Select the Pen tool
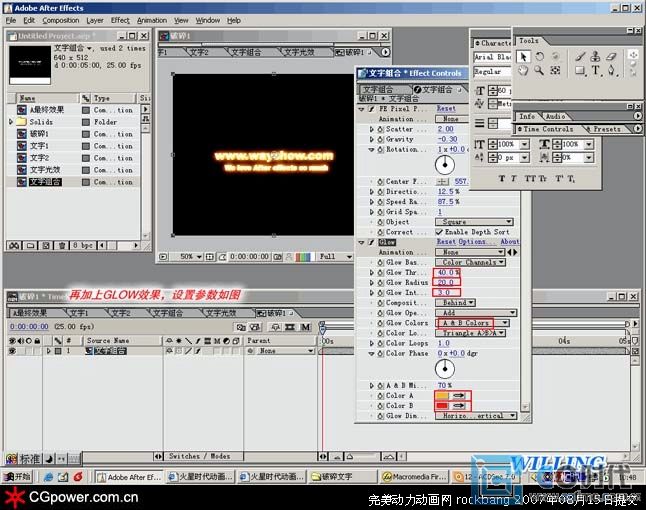 pos(611,71)
